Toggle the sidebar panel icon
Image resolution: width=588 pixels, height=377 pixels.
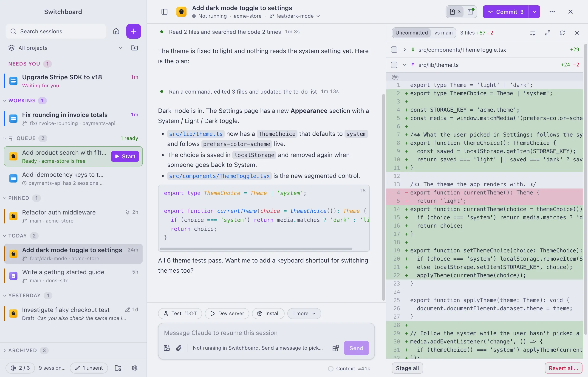click(x=164, y=12)
